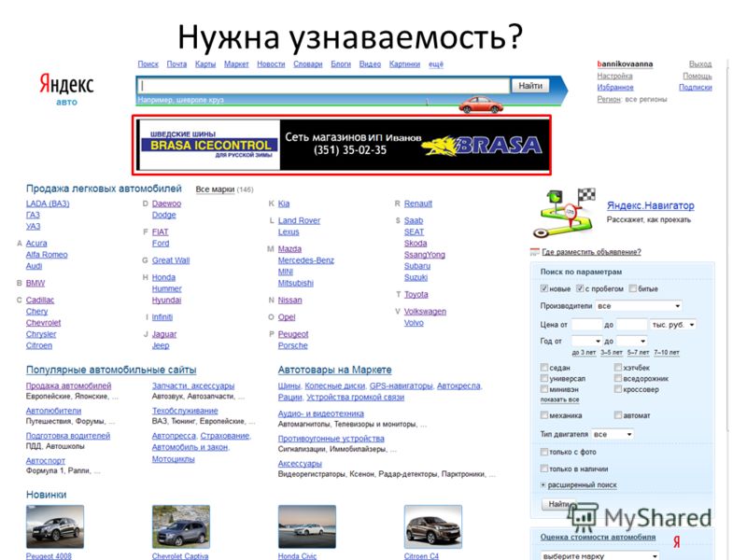Open the выберите марку dropdown

(x=600, y=555)
